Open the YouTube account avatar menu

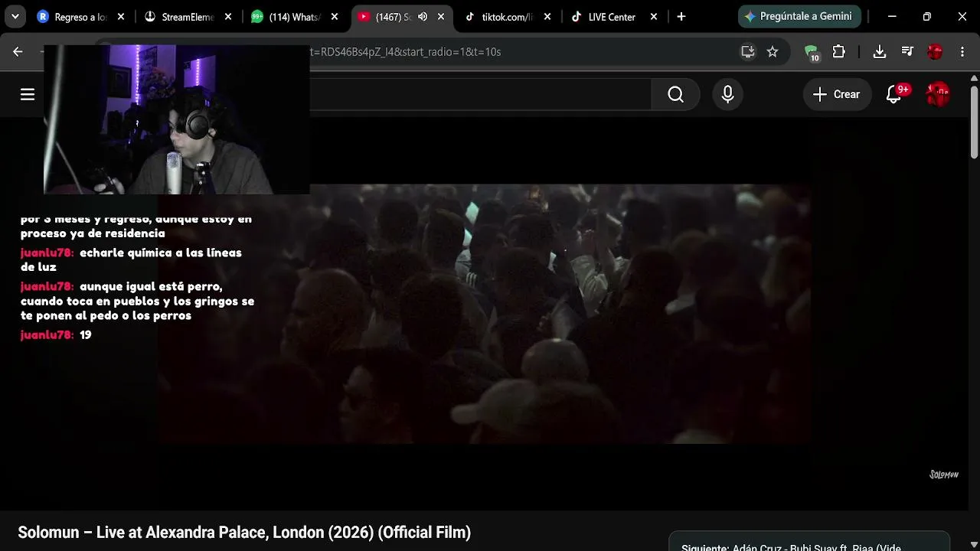pos(938,94)
